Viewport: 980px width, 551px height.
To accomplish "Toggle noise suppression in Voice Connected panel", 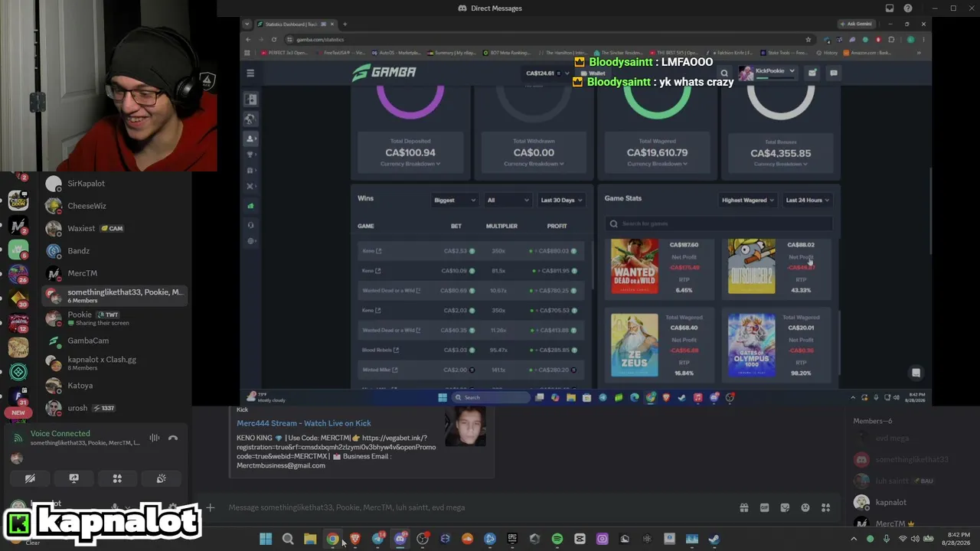I will click(x=155, y=438).
